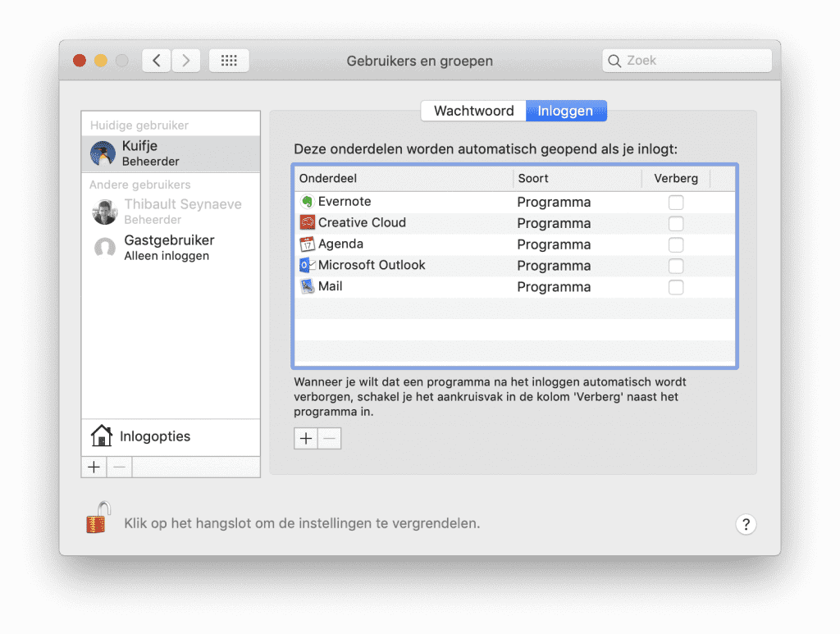Click the magnifying glass search icon
This screenshot has width=840, height=634.
click(x=614, y=61)
